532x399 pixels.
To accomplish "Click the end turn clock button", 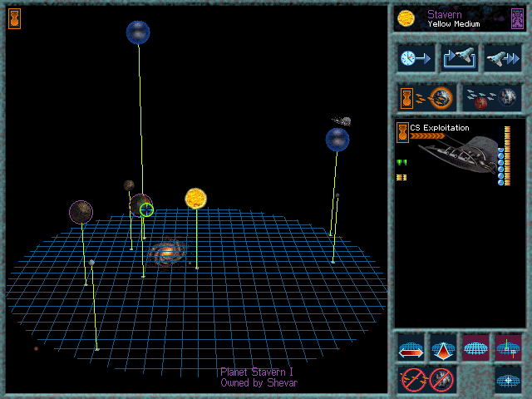I will click(x=416, y=58).
